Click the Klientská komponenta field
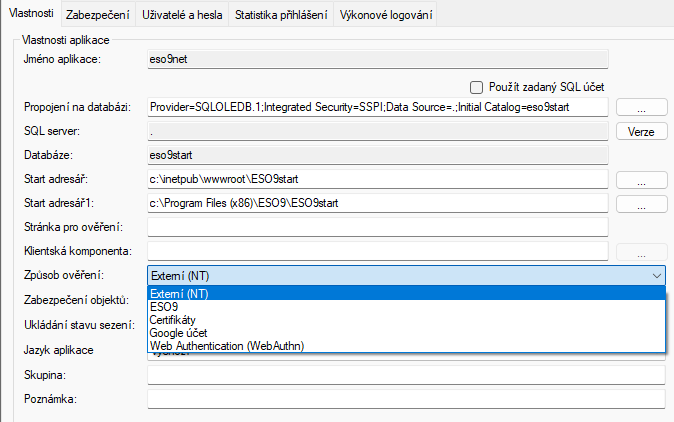This screenshot has height=422, width=674. pos(378,251)
